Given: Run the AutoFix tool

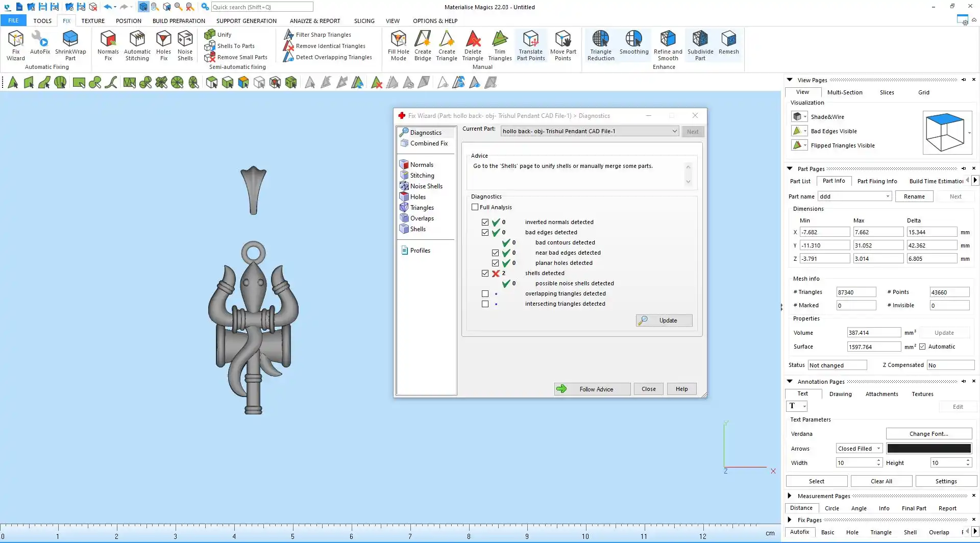Looking at the screenshot, I should (x=40, y=43).
